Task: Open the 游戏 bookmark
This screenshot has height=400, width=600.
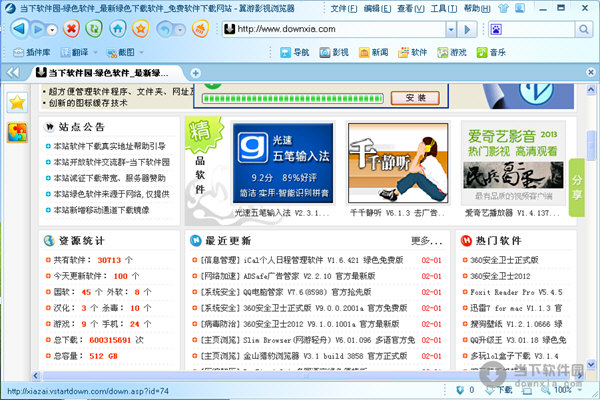Action: (452, 52)
